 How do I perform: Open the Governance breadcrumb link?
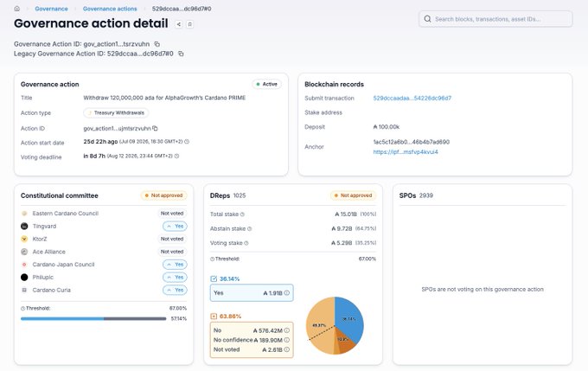(x=51, y=9)
